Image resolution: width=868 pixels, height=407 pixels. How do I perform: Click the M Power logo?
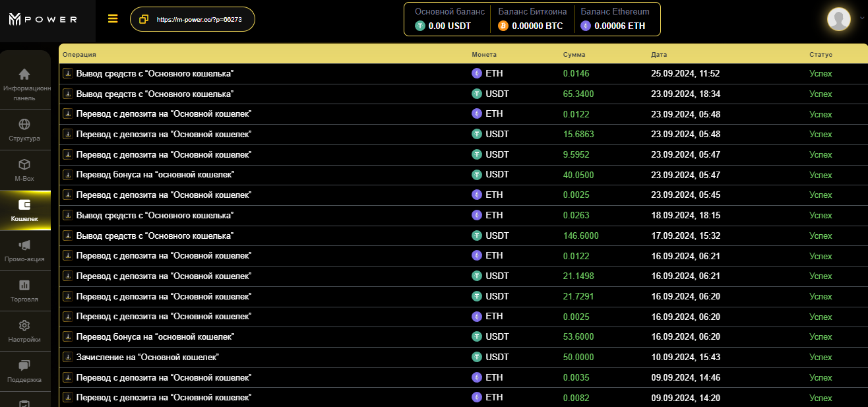click(x=43, y=19)
